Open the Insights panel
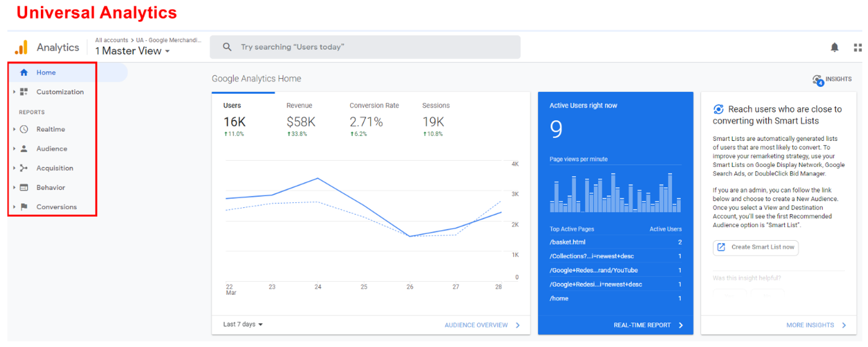Image resolution: width=868 pixels, height=347 pixels. pos(832,79)
